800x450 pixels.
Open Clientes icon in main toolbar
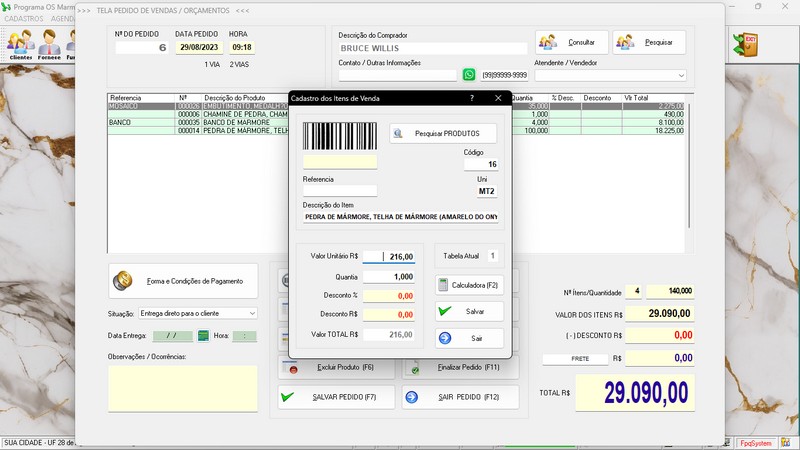click(x=21, y=44)
